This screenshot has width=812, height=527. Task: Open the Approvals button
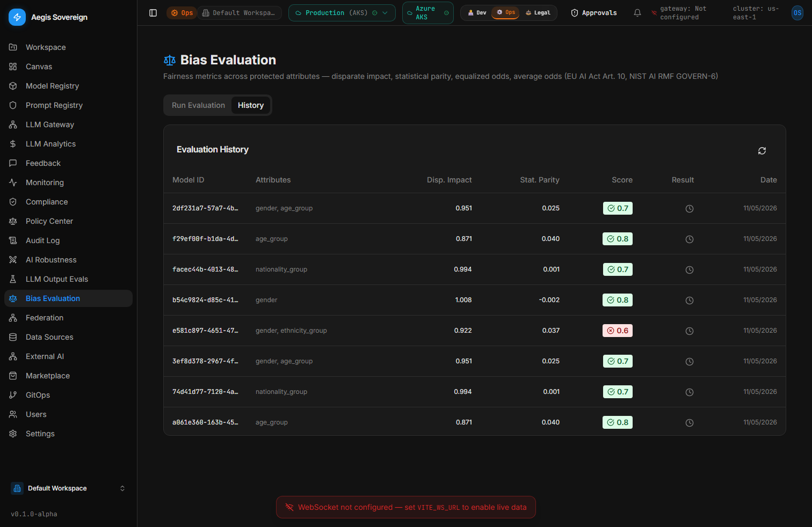point(594,13)
